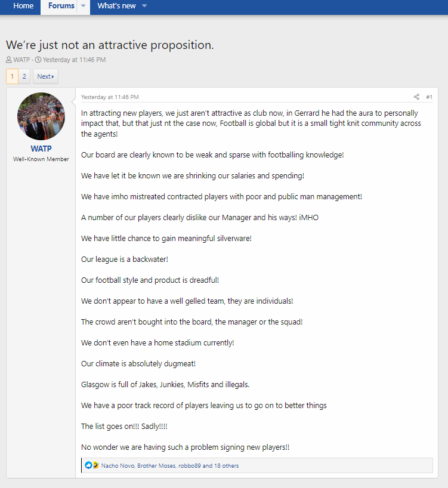Click the clock icon beside thread date
448x488 pixels.
(38, 60)
